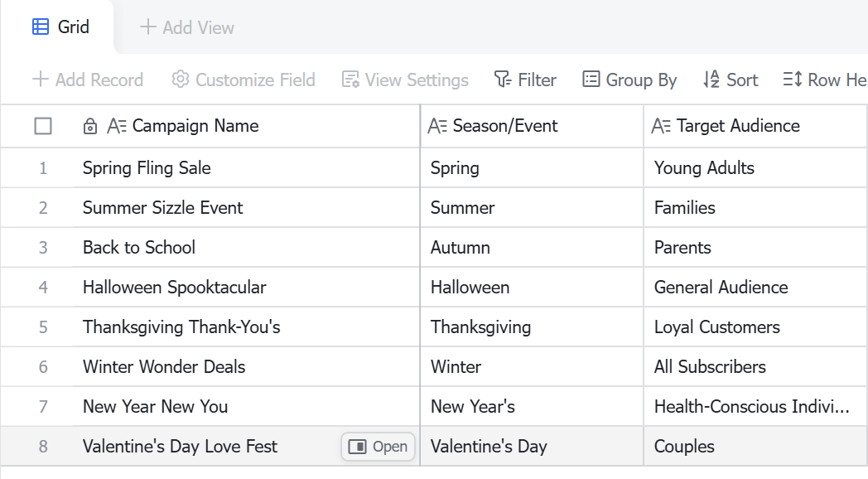Click the View Settings icon

350,80
